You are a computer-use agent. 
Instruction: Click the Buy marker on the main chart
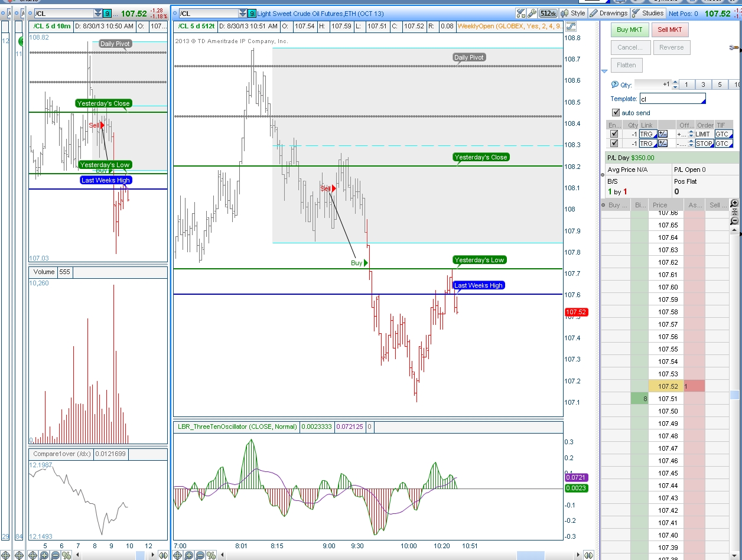(x=359, y=263)
